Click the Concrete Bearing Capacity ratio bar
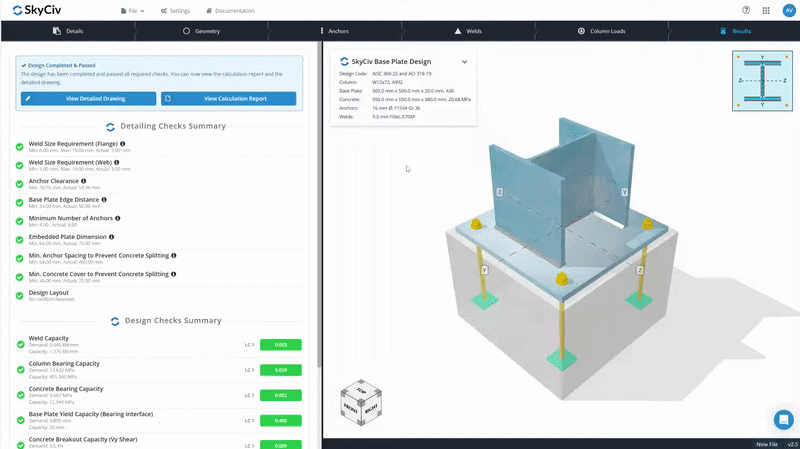The width and height of the screenshot is (800, 449). coord(281,395)
